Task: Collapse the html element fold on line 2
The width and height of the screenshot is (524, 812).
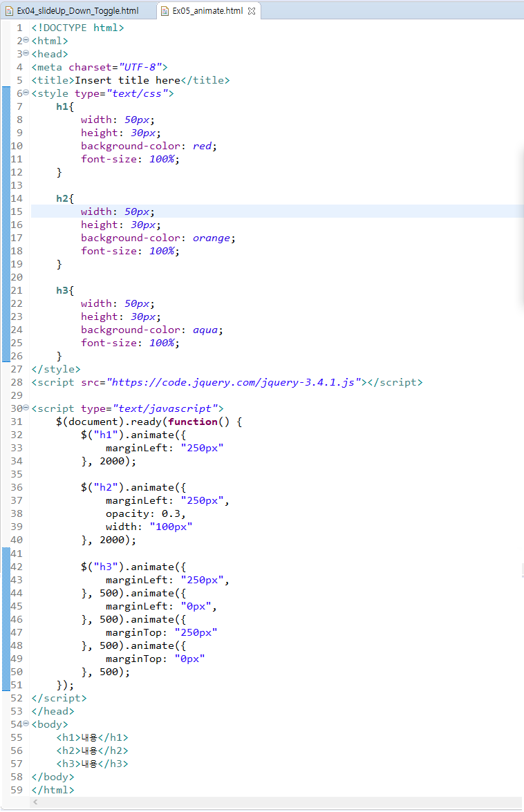Action: pyautogui.click(x=26, y=40)
